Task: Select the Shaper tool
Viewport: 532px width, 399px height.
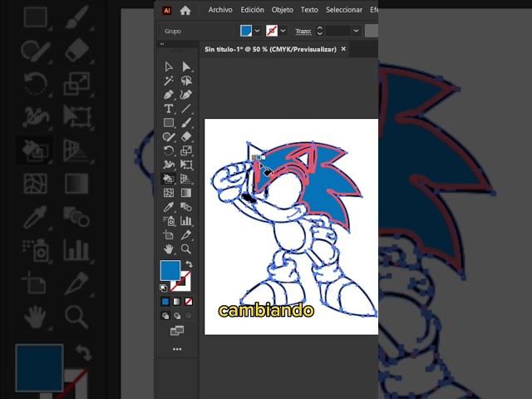Action: pyautogui.click(x=169, y=136)
